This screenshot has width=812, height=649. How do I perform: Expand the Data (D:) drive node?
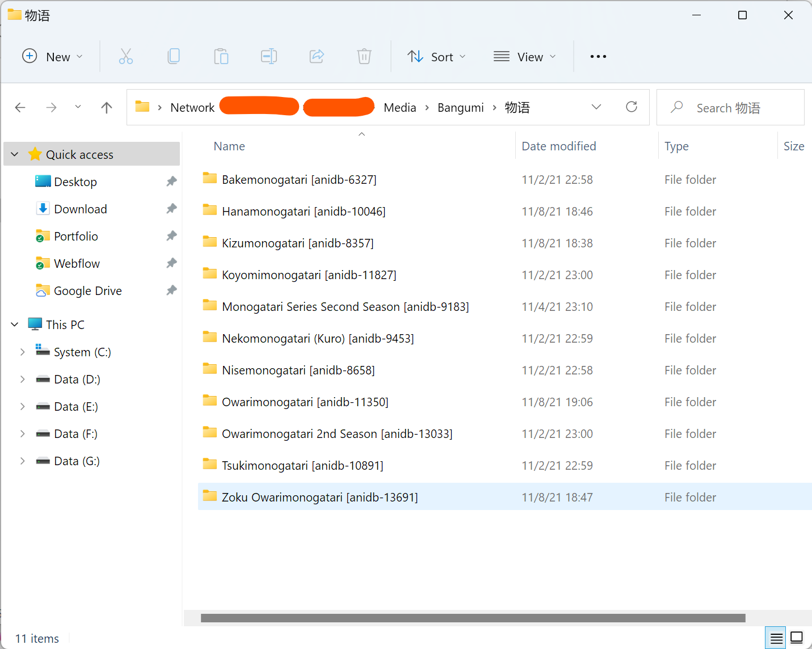coord(23,379)
